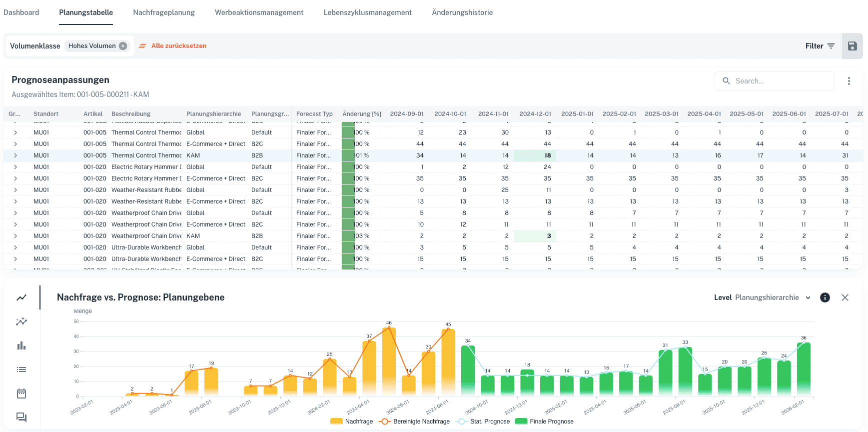
Task: Select the line chart sidebar icon
Action: pos(21,297)
